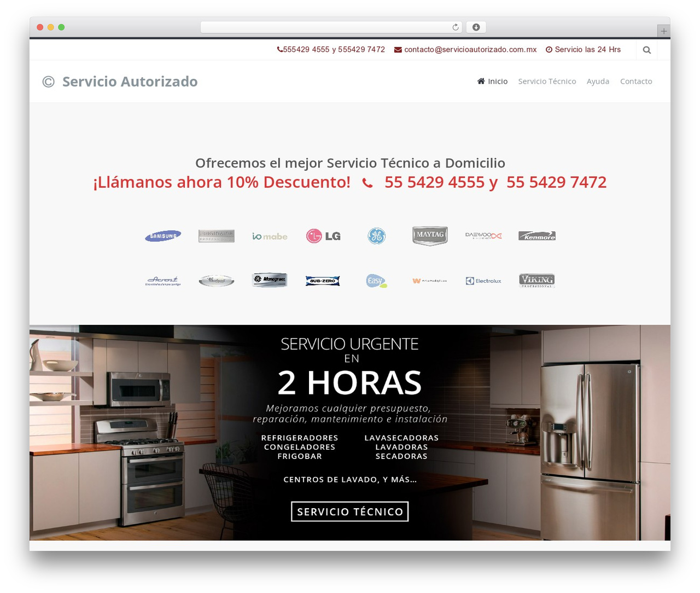Image resolution: width=700 pixels, height=593 pixels.
Task: Open the LG brand logo
Action: (x=323, y=236)
